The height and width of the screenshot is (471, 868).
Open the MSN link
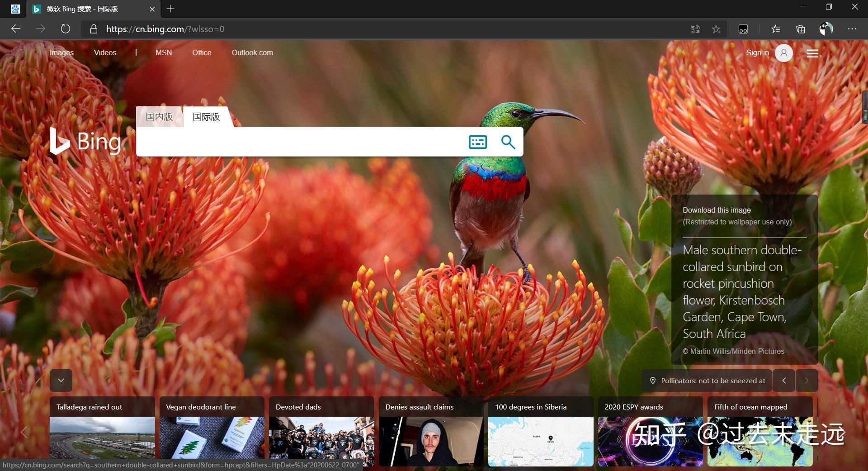point(164,52)
